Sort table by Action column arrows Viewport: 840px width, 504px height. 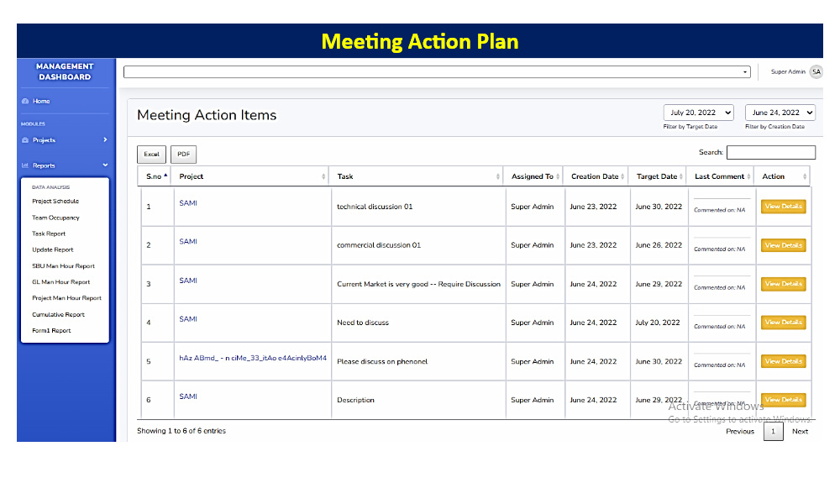pyautogui.click(x=805, y=176)
